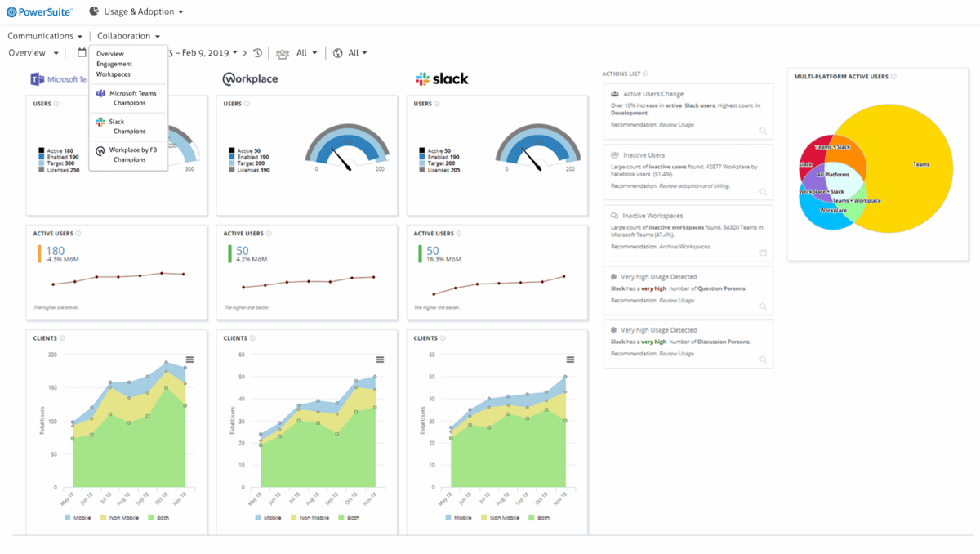Click Archive Workspaces recommendation link
980x554 pixels.
point(684,247)
